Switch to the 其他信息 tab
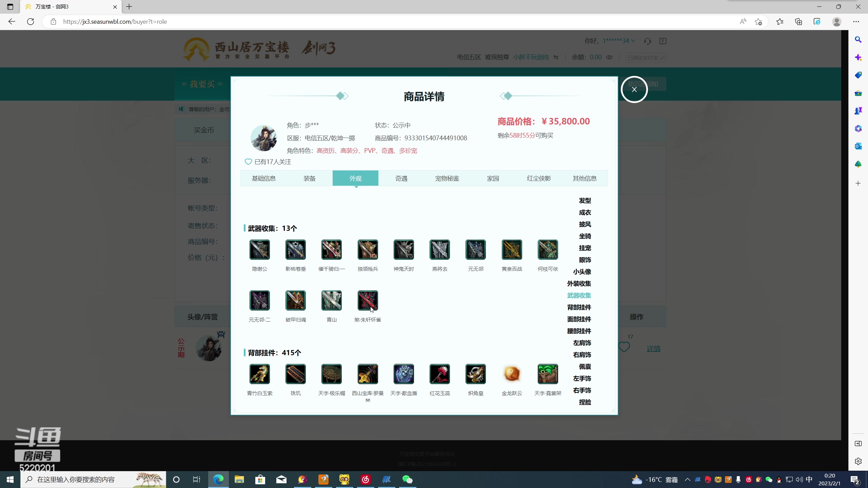The width and height of the screenshot is (868, 488). pyautogui.click(x=585, y=178)
